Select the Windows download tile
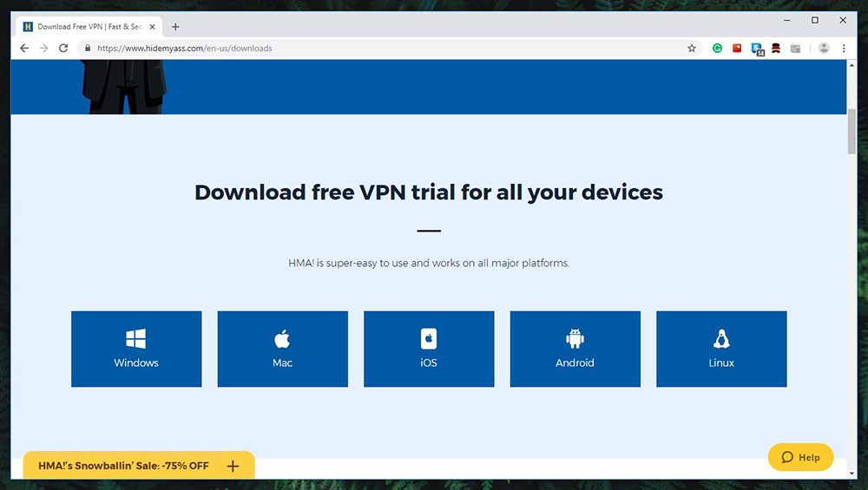The width and height of the screenshot is (868, 490). (136, 349)
